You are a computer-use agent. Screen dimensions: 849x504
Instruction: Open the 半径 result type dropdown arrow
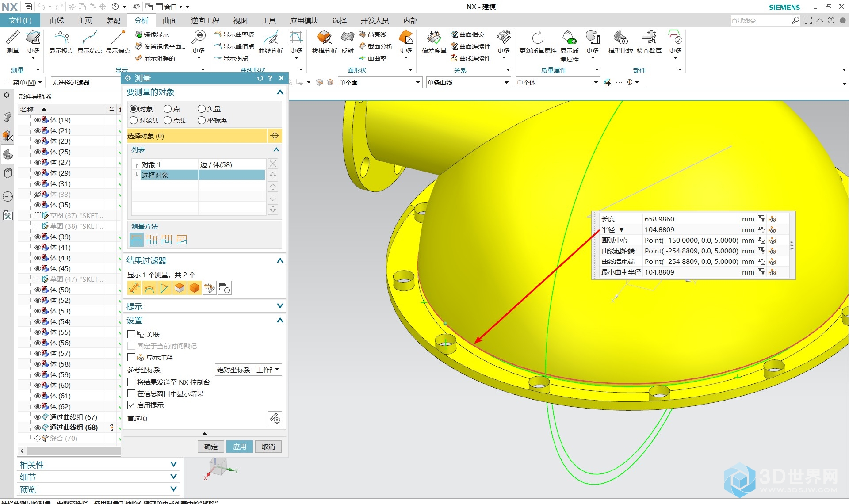pos(621,230)
